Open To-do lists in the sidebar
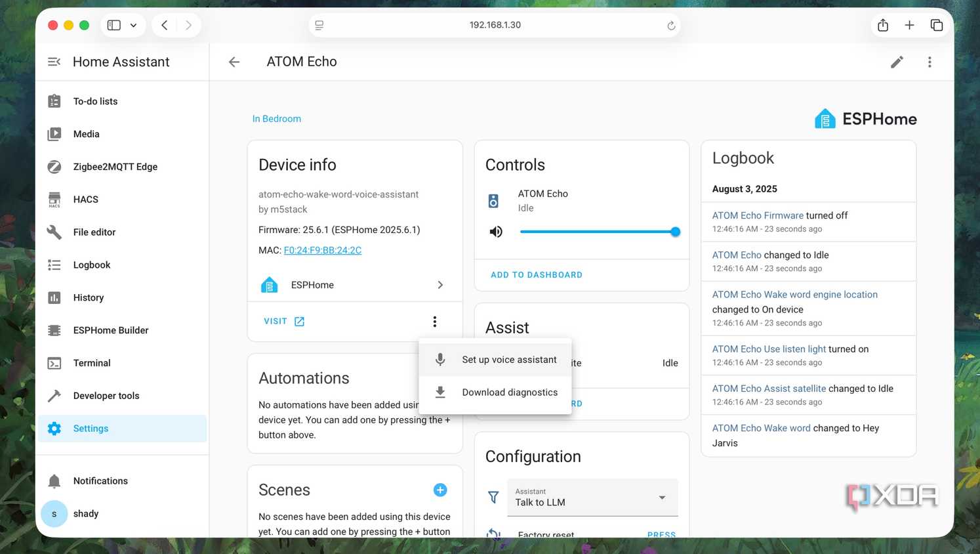Image resolution: width=980 pixels, height=554 pixels. (x=122, y=101)
